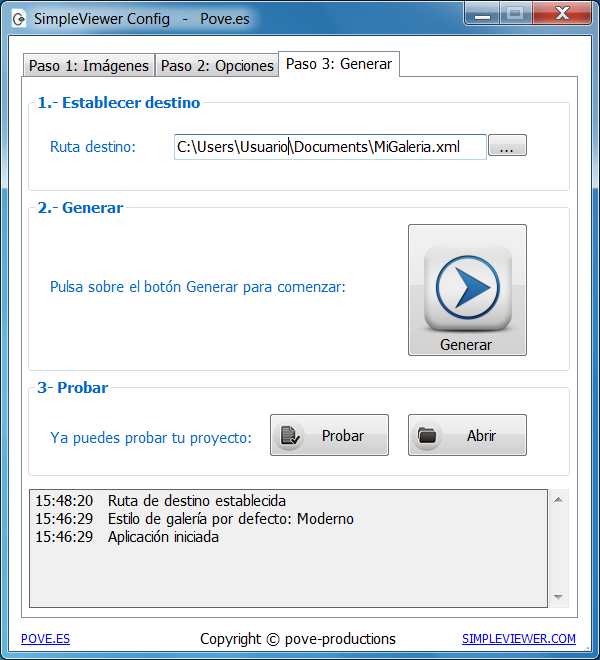Click inside the Ruta destino path field
Screen dimensions: 600x660
click(330, 146)
